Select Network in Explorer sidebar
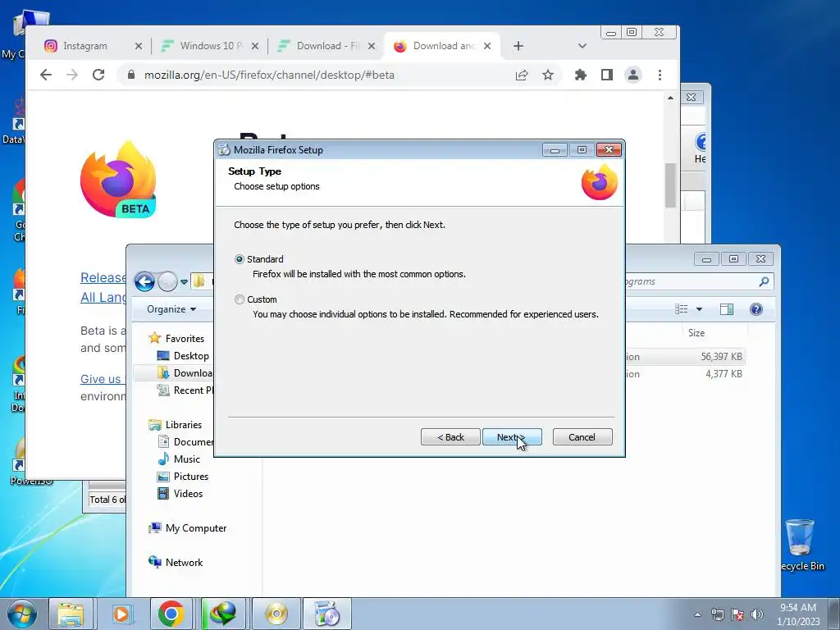Image resolution: width=840 pixels, height=630 pixels. pos(176,563)
